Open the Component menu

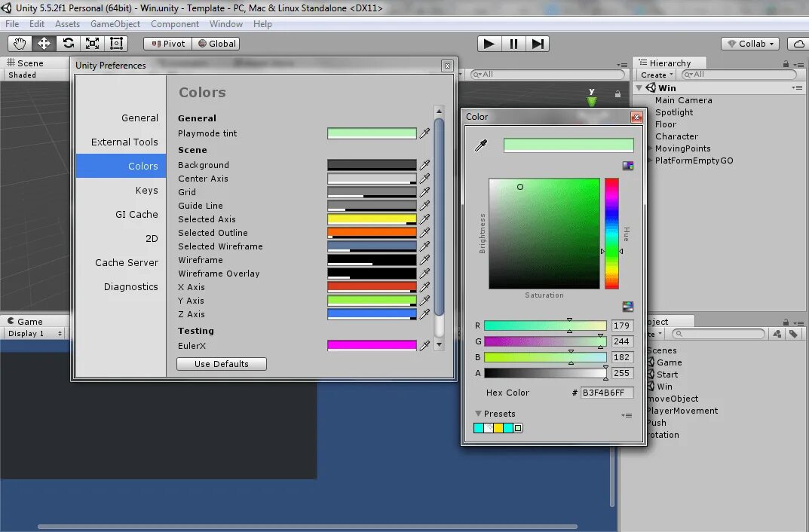[174, 24]
